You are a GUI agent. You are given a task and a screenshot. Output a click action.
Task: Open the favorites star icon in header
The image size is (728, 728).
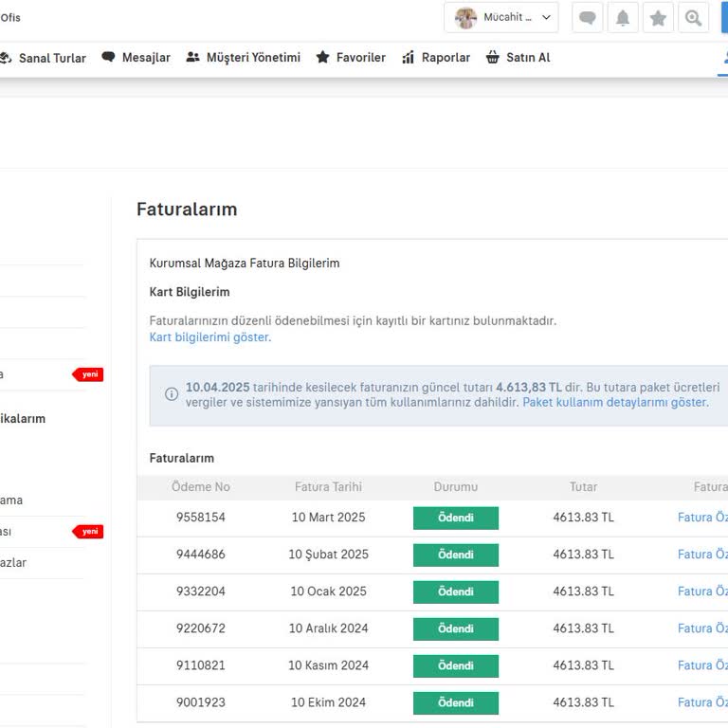click(x=658, y=18)
